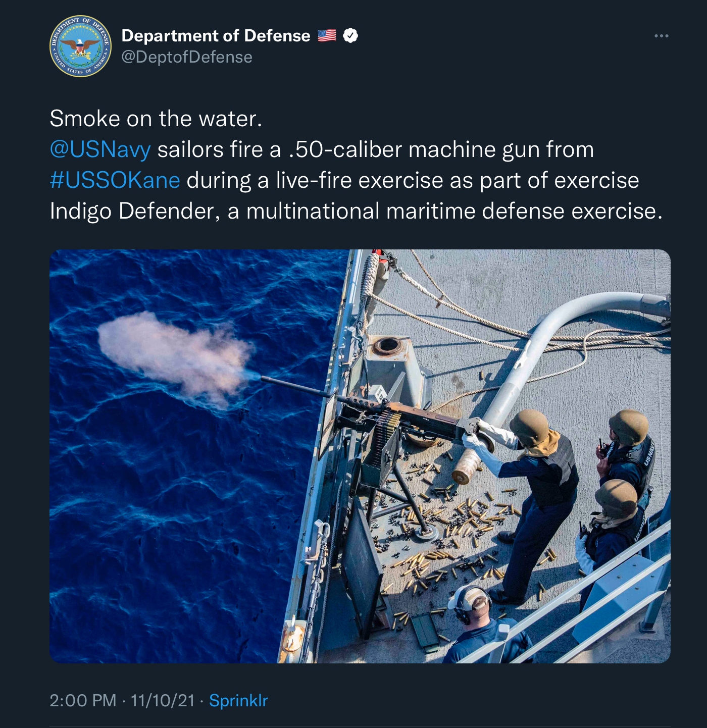Click the 11/10/21 date

(x=163, y=700)
